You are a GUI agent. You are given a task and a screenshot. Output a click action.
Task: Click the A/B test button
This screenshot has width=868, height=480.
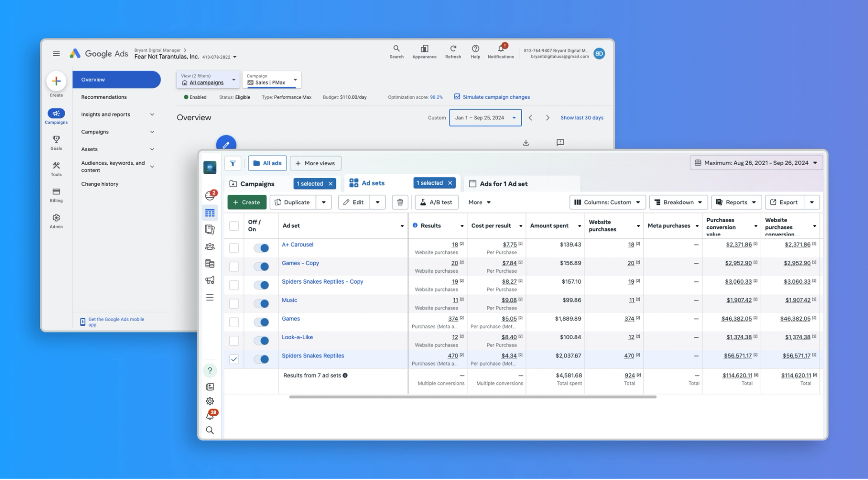click(x=436, y=202)
